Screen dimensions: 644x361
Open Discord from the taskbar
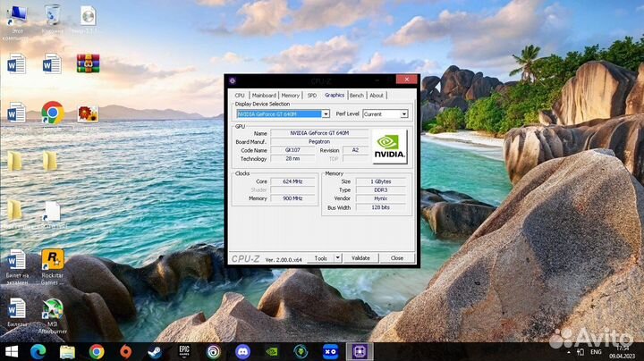242,351
